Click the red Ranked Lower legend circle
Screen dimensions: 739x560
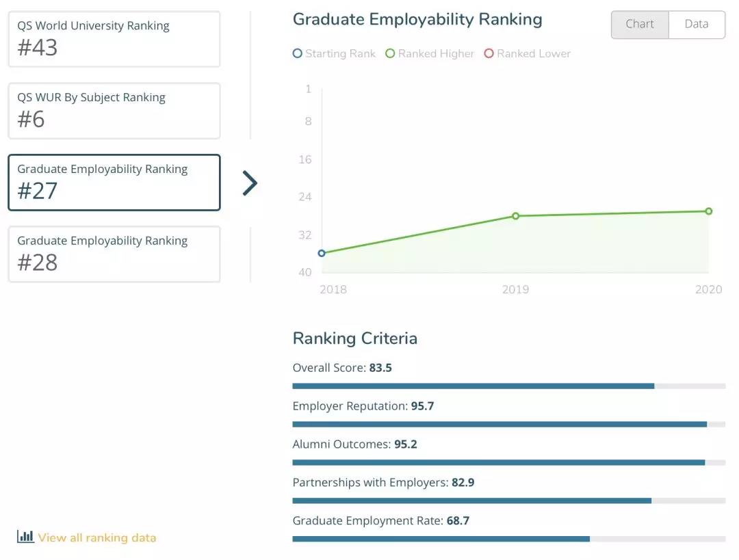coord(489,53)
